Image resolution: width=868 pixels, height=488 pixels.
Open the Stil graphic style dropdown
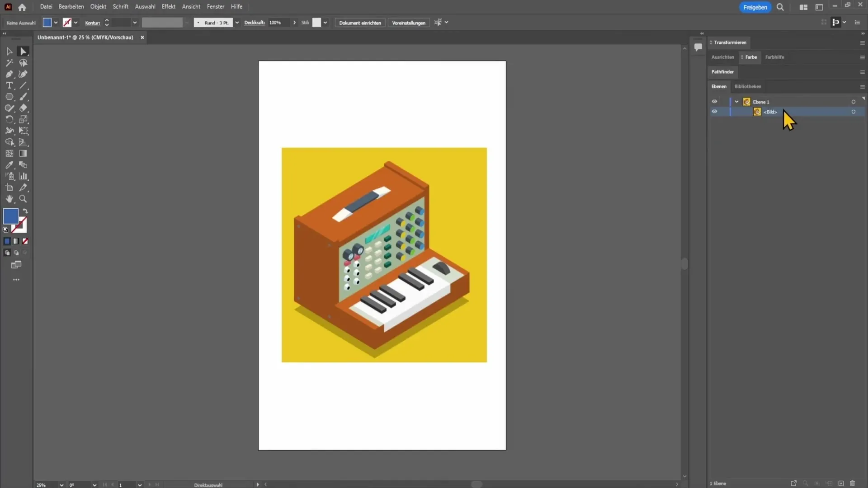[x=325, y=23]
